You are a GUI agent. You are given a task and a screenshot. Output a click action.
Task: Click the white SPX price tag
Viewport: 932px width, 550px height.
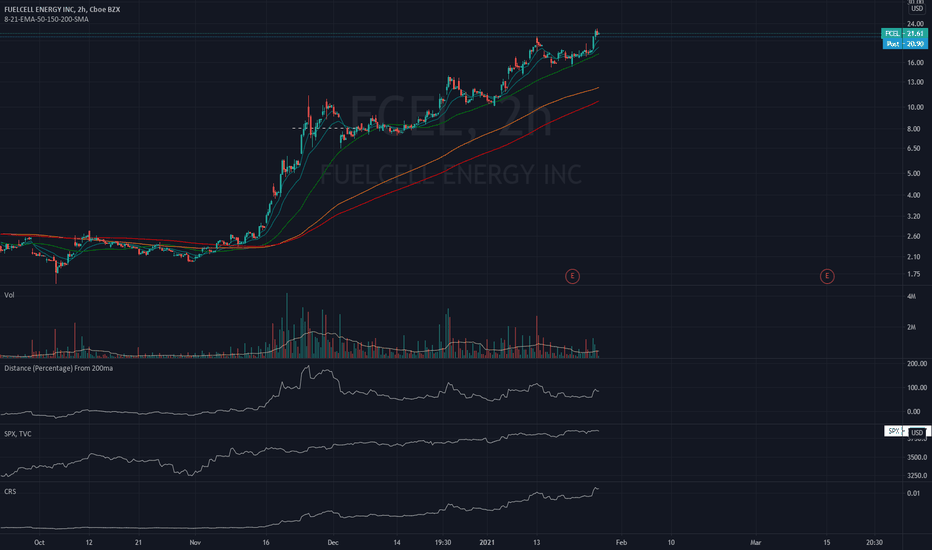click(x=894, y=431)
